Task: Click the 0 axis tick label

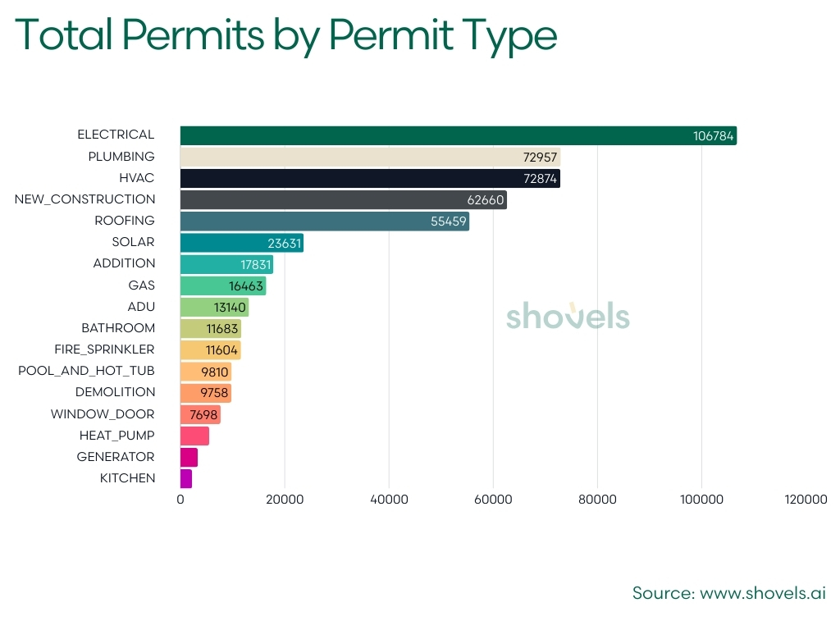Action: pyautogui.click(x=180, y=500)
